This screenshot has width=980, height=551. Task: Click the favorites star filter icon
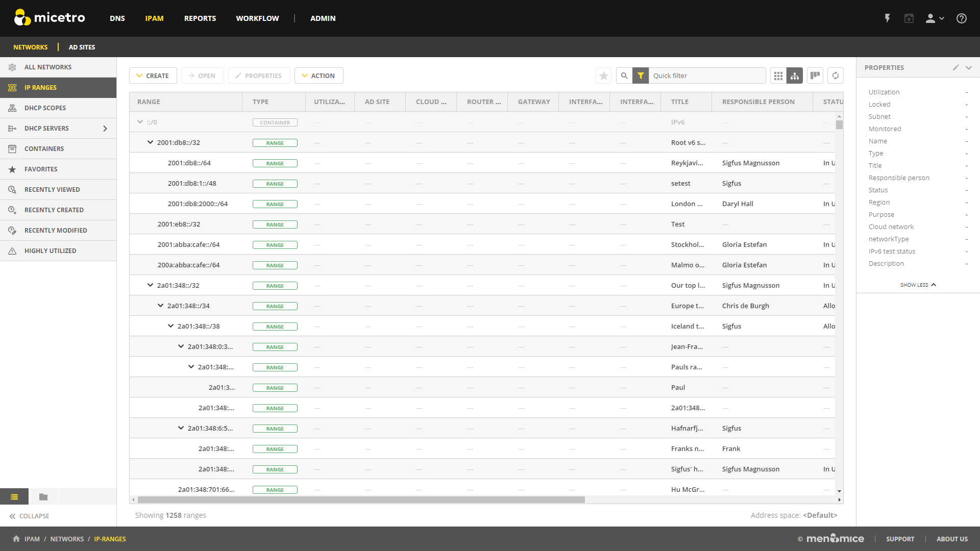click(x=604, y=76)
